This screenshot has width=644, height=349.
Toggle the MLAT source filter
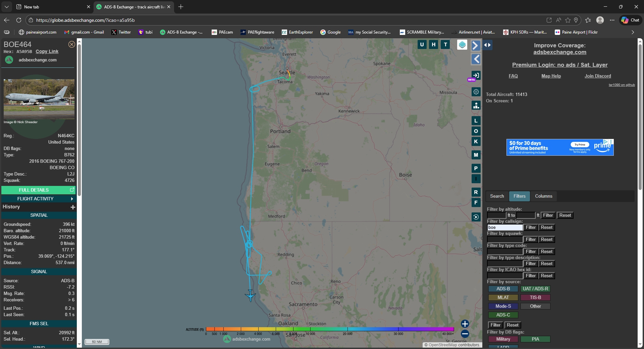[503, 298]
